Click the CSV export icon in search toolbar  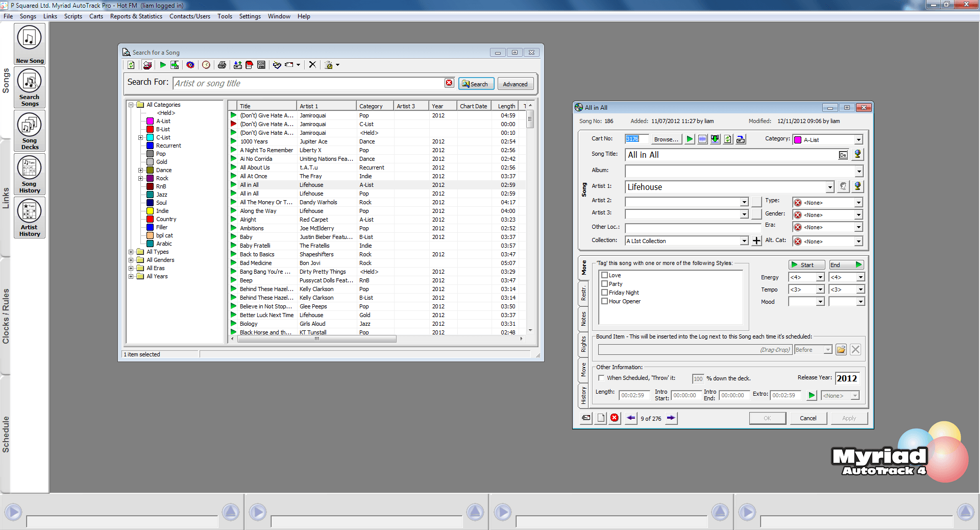pos(261,65)
